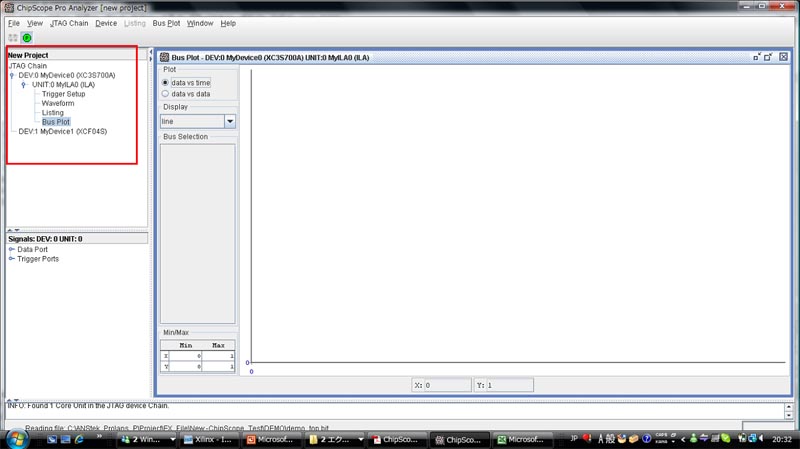Select DEV:1 MyDevice1 (XCF04S) tree item
The image size is (800, 449).
pyautogui.click(x=63, y=132)
